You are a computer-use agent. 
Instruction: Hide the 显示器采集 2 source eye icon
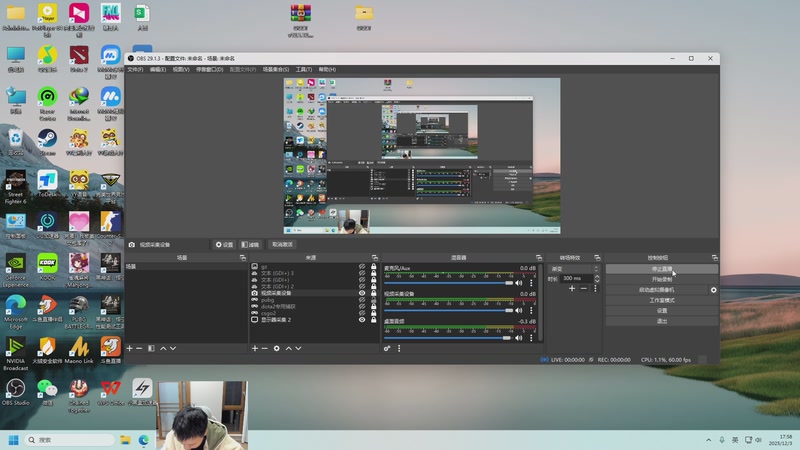[362, 320]
